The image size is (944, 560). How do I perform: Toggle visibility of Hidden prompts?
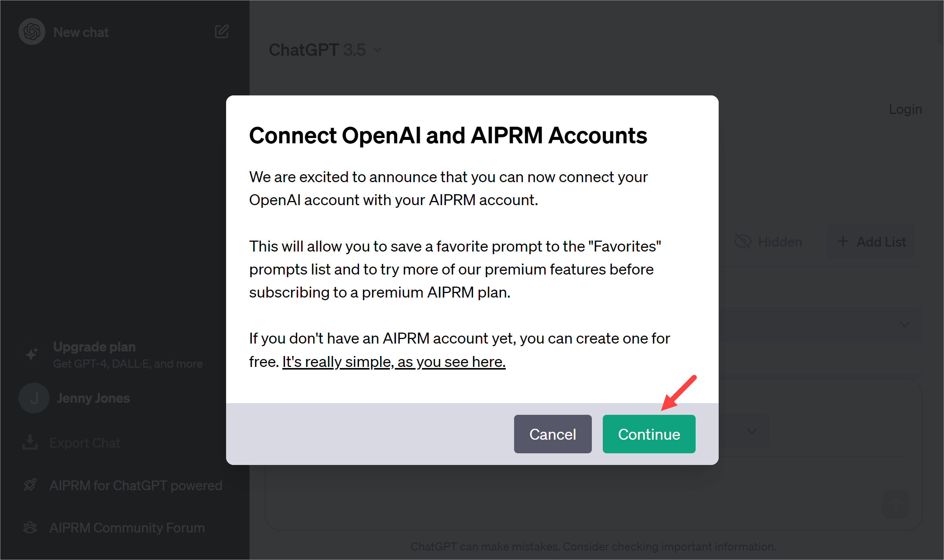click(768, 241)
